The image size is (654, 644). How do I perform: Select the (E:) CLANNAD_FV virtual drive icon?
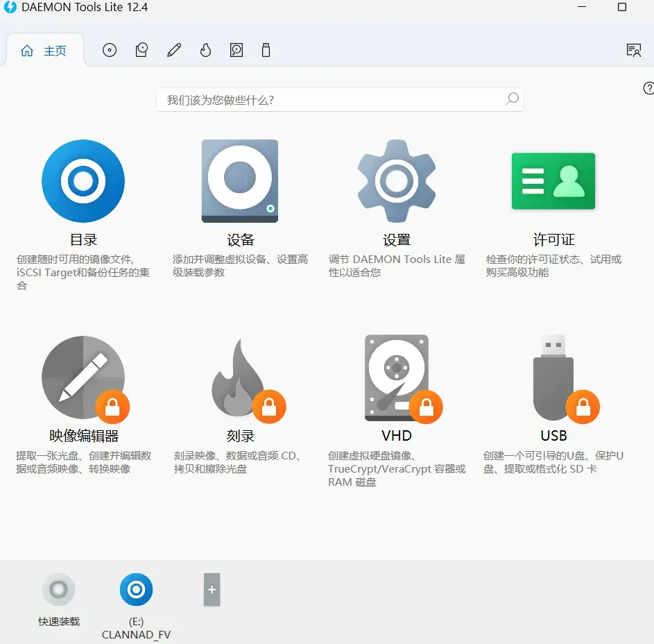(136, 589)
